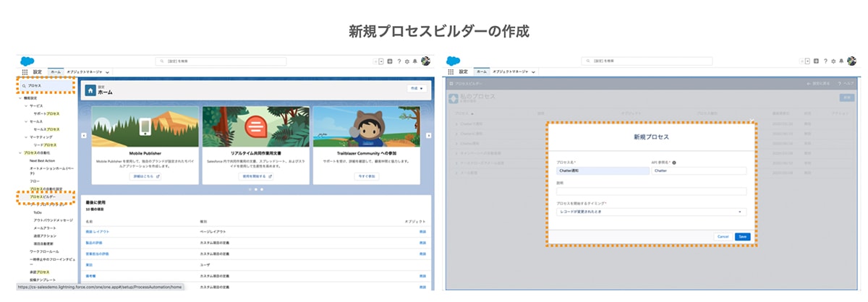Image resolution: width=868 pixels, height=302 pixels.
Task: Click Save in the 新規プロセス dialog
Action: [x=741, y=236]
